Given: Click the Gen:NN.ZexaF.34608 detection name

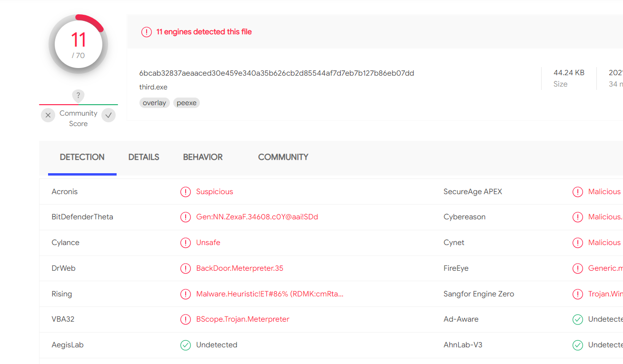Looking at the screenshot, I should pos(257,217).
